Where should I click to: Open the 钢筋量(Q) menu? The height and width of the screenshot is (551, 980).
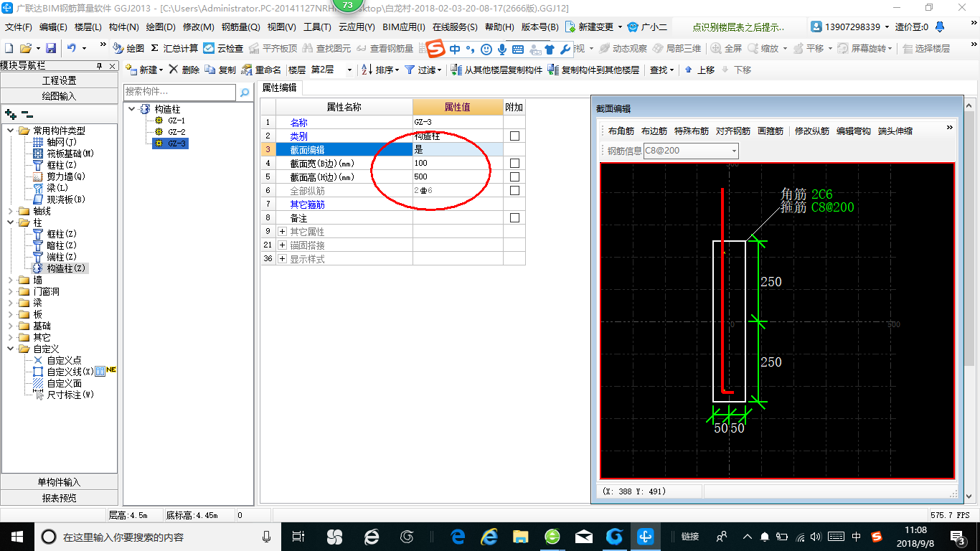(240, 27)
